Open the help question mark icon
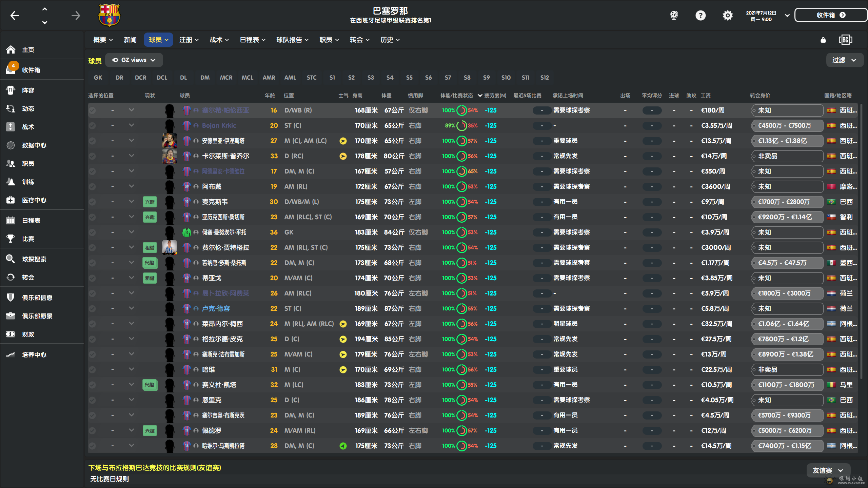The image size is (868, 488). click(x=701, y=15)
